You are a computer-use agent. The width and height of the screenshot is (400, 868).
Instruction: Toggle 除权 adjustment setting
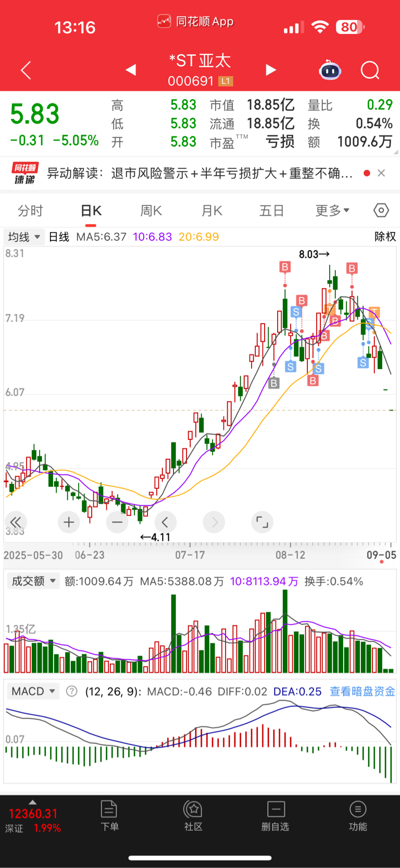[385, 237]
